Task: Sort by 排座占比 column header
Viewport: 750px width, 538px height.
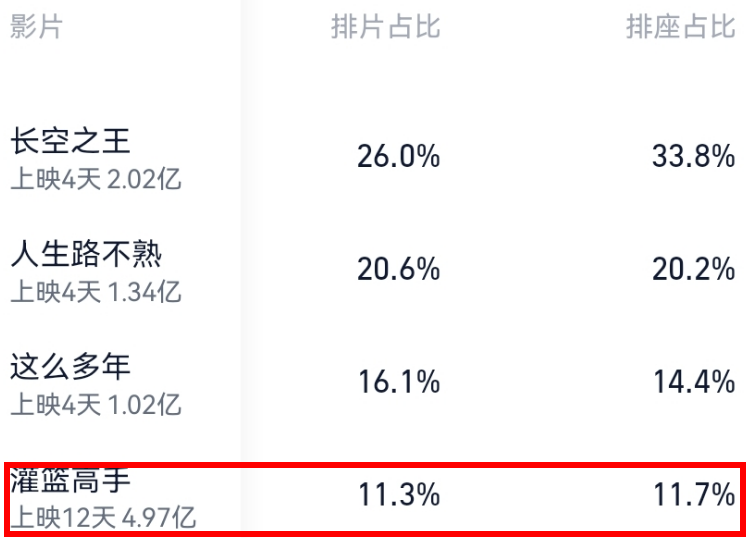Action: [x=681, y=26]
